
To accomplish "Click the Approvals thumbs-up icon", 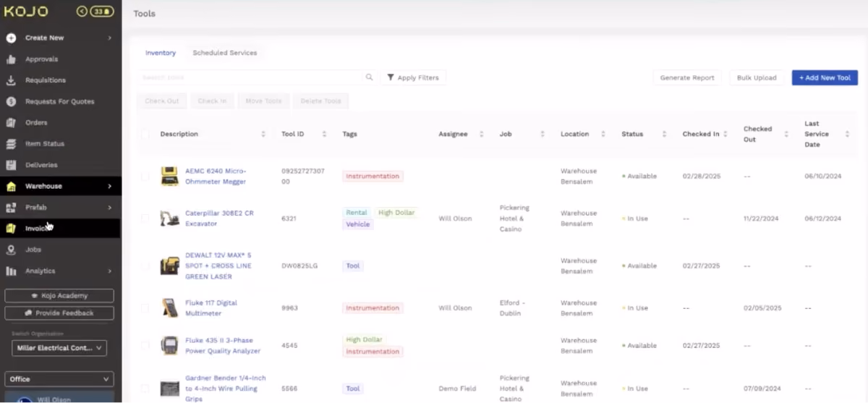I will point(11,59).
